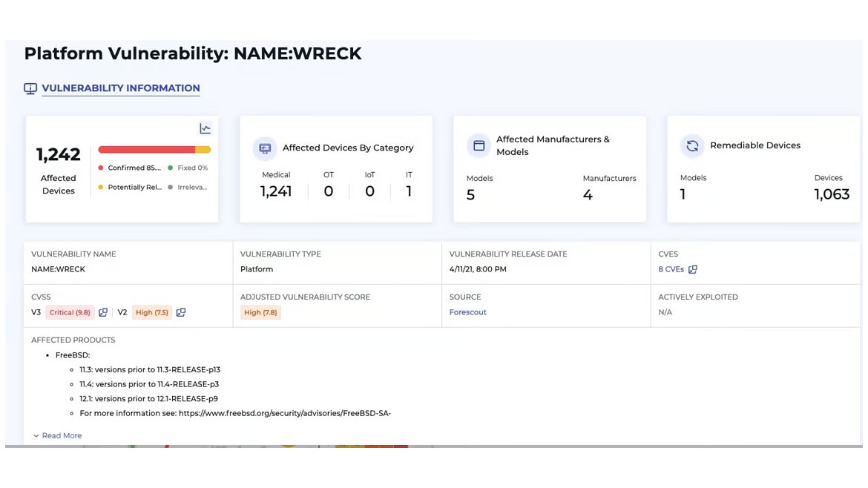The height and width of the screenshot is (488, 868).
Task: Select the Vulnerability Information tab
Action: (120, 88)
